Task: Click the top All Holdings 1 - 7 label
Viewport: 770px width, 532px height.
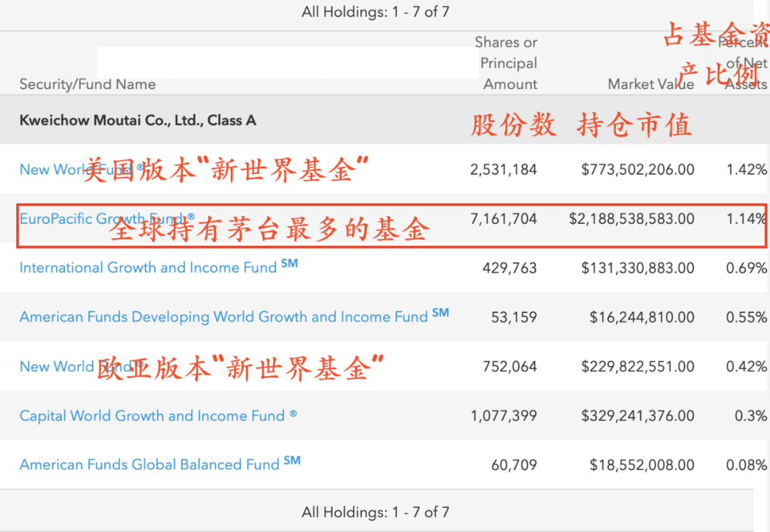Action: 376,11
